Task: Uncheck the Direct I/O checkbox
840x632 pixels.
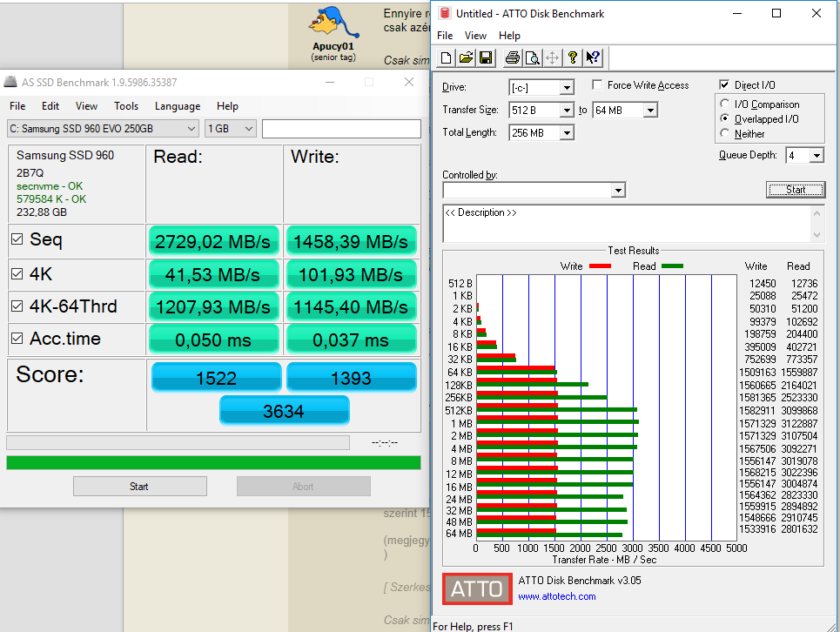Action: click(x=724, y=84)
